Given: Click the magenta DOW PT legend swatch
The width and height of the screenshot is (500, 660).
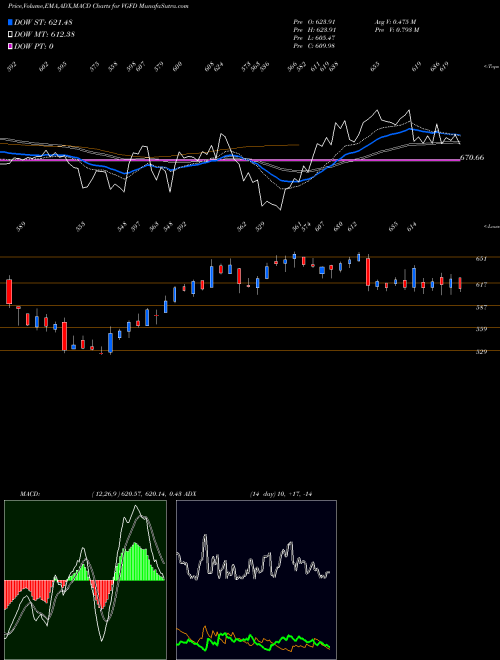Looking at the screenshot, I should [10, 46].
